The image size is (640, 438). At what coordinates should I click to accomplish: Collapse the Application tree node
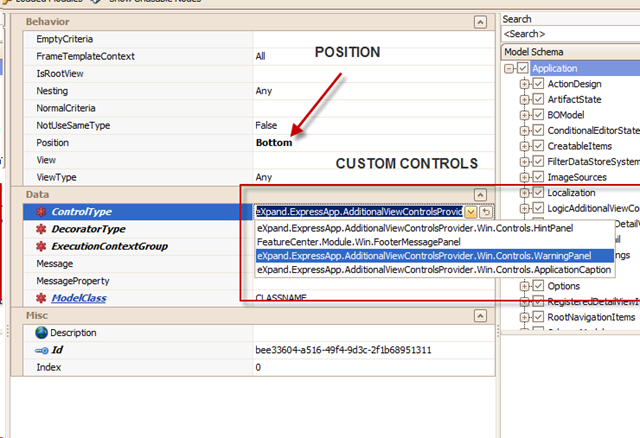point(509,68)
